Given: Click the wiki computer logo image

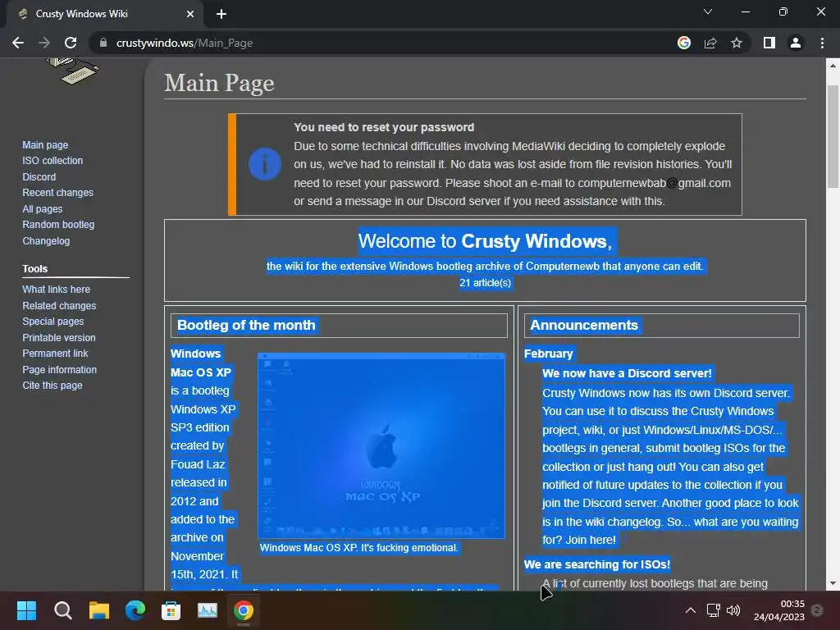Looking at the screenshot, I should tap(72, 71).
